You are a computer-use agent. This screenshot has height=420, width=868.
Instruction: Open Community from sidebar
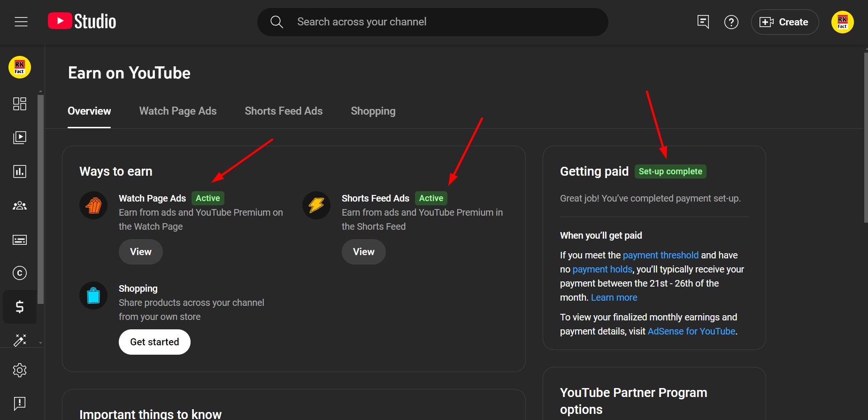point(20,205)
